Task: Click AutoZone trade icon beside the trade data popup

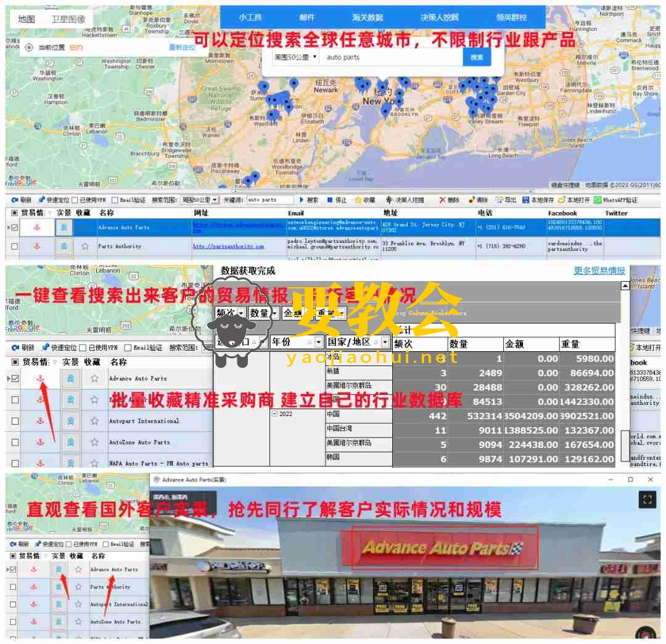Action: point(40,442)
